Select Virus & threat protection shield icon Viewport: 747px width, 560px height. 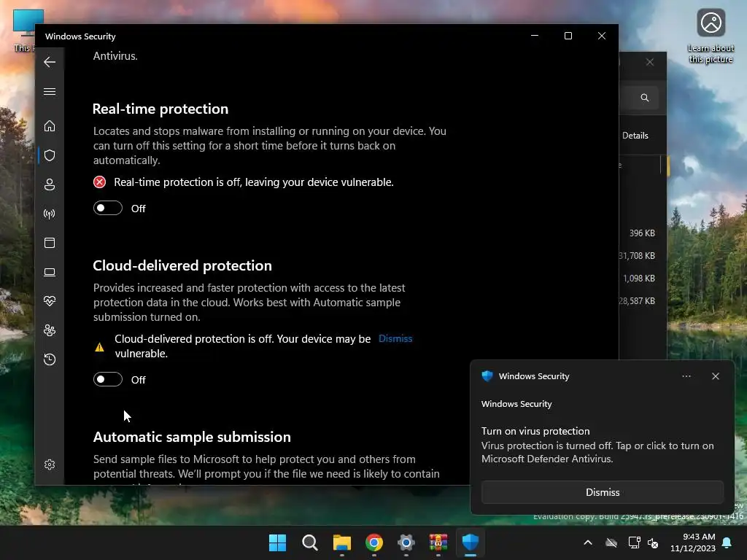click(50, 155)
